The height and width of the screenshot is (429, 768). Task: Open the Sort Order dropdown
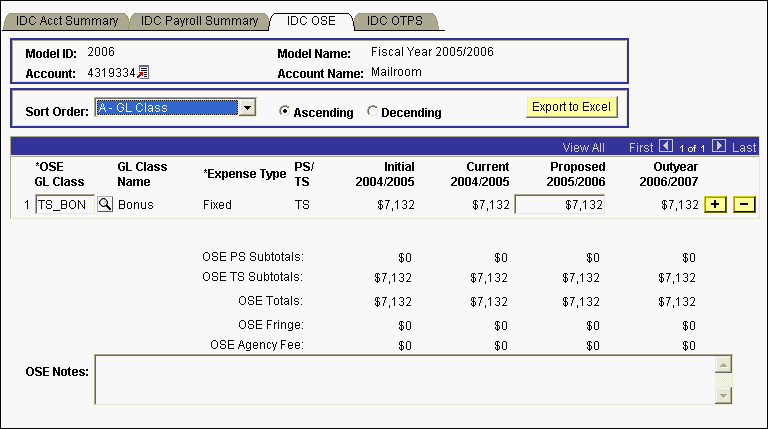click(249, 107)
